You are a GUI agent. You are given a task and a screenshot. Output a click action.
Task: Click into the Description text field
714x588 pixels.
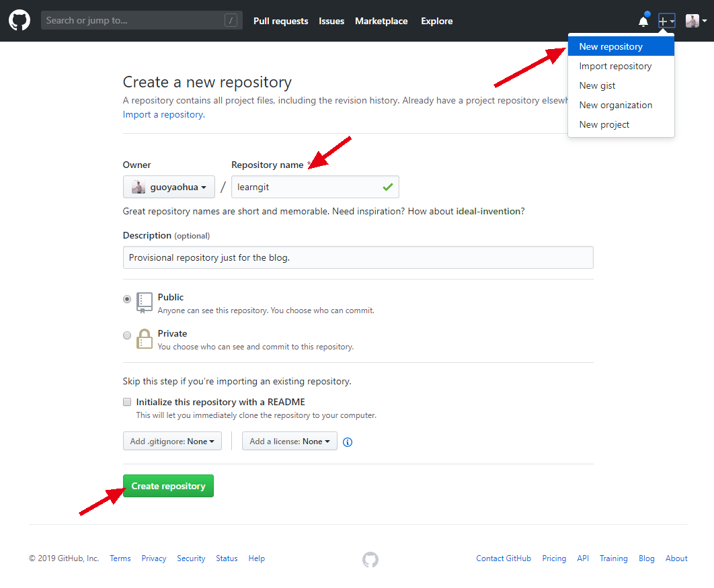coord(358,257)
